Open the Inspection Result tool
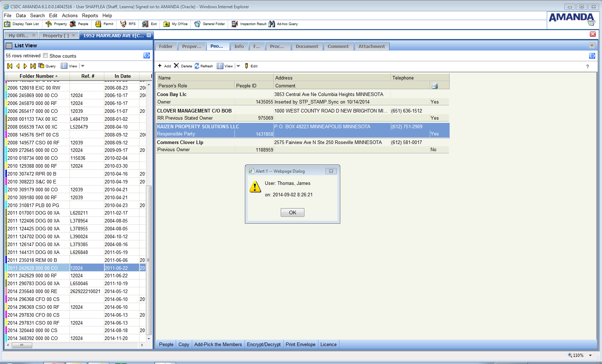Image resolution: width=602 pixels, height=364 pixels. click(x=235, y=24)
